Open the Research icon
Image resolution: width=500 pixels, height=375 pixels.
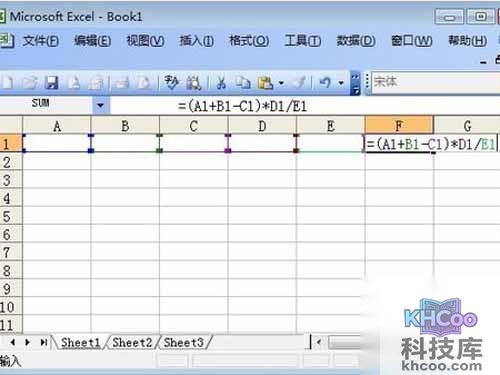pos(194,82)
